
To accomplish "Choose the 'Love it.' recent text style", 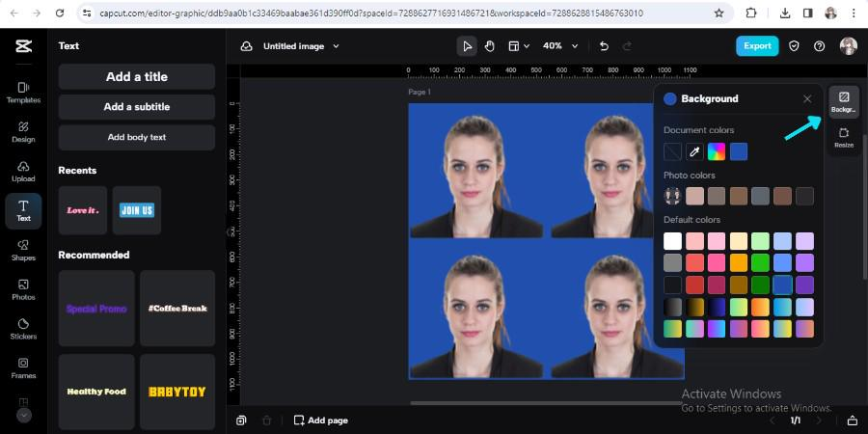I will [83, 210].
